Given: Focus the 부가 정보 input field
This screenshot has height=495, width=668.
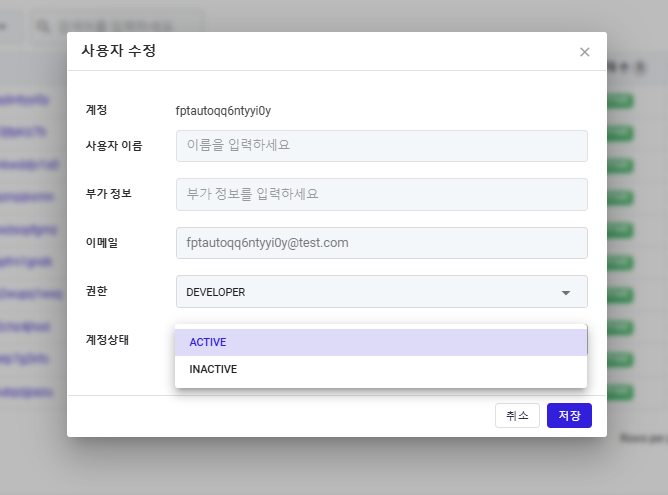Looking at the screenshot, I should (382, 194).
